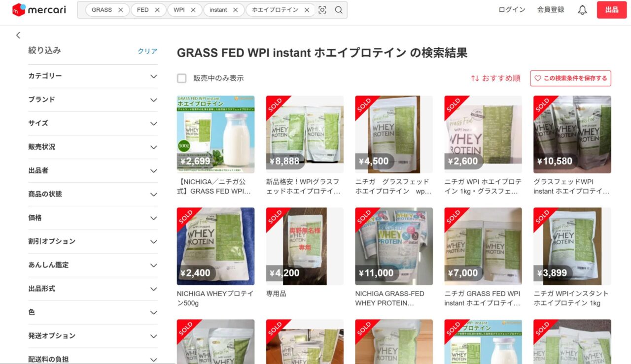Viewport: 631px width, 364px height.
Task: Click 会員登録 link
Action: [551, 10]
